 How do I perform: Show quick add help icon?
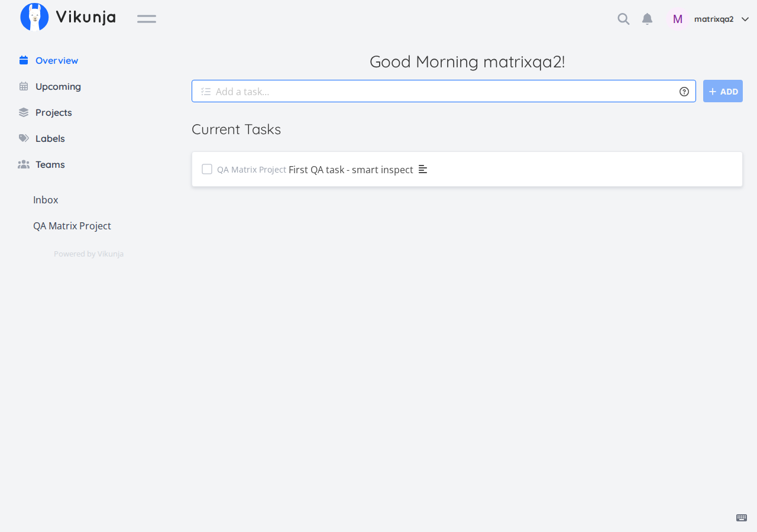click(684, 92)
